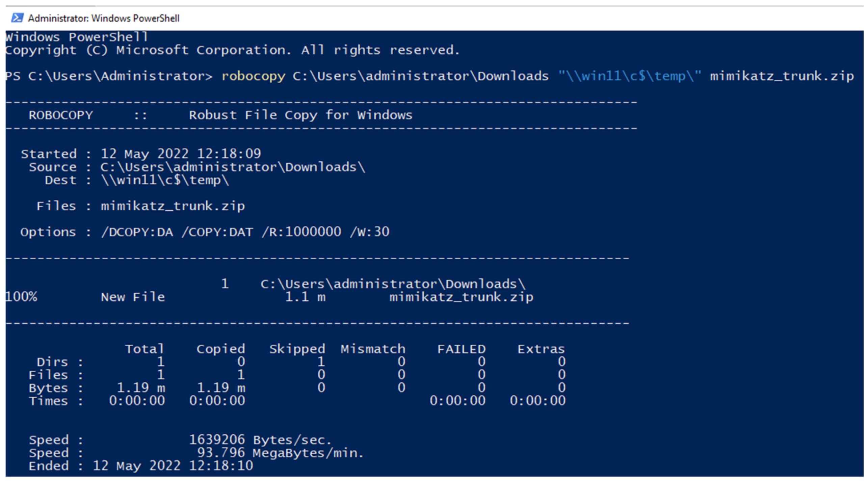This screenshot has height=481, width=868.
Task: Click the 'Skipped' column header
Action: click(297, 349)
